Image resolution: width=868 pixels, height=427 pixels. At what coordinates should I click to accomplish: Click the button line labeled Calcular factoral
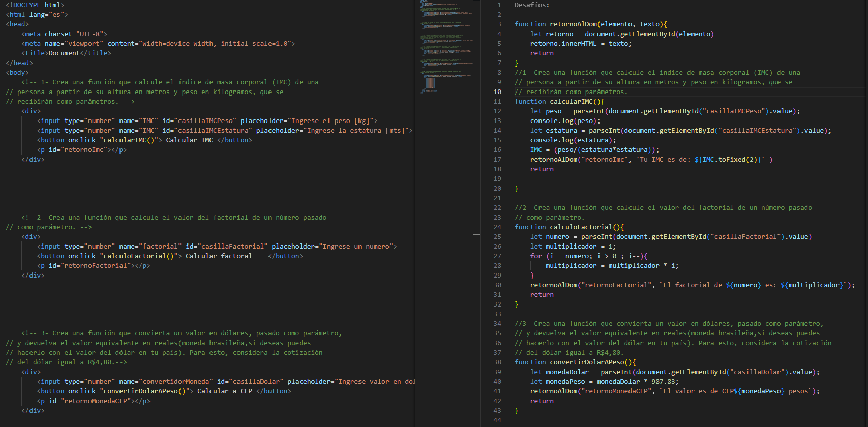click(x=170, y=256)
